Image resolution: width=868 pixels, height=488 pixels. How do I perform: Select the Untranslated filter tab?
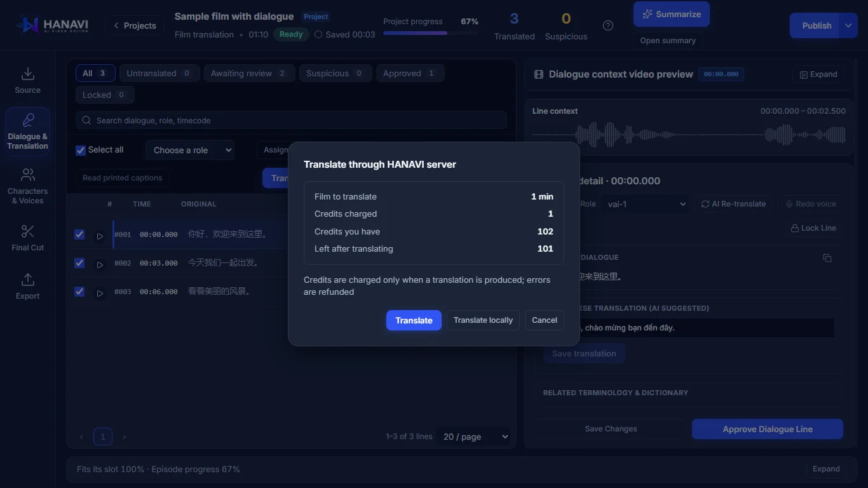(159, 73)
